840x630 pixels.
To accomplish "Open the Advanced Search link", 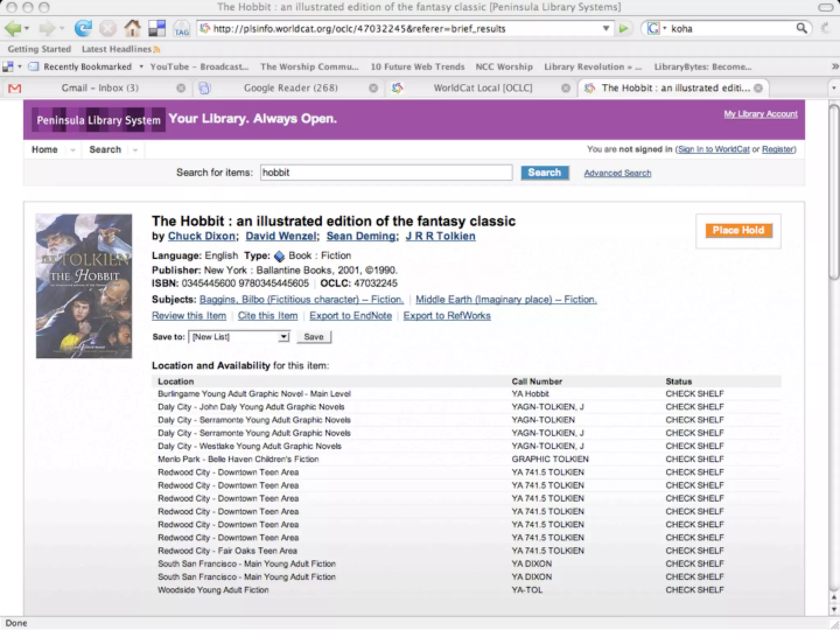I will coord(617,173).
